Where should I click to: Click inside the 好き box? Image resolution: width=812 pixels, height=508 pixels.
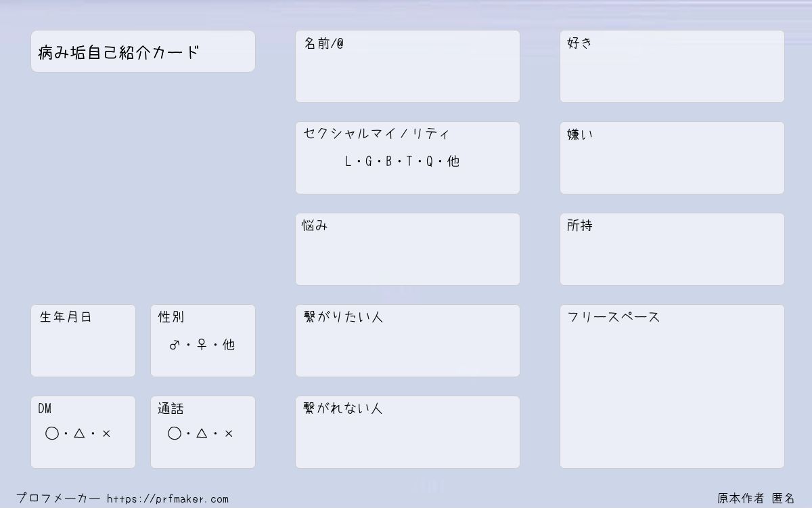[672, 66]
